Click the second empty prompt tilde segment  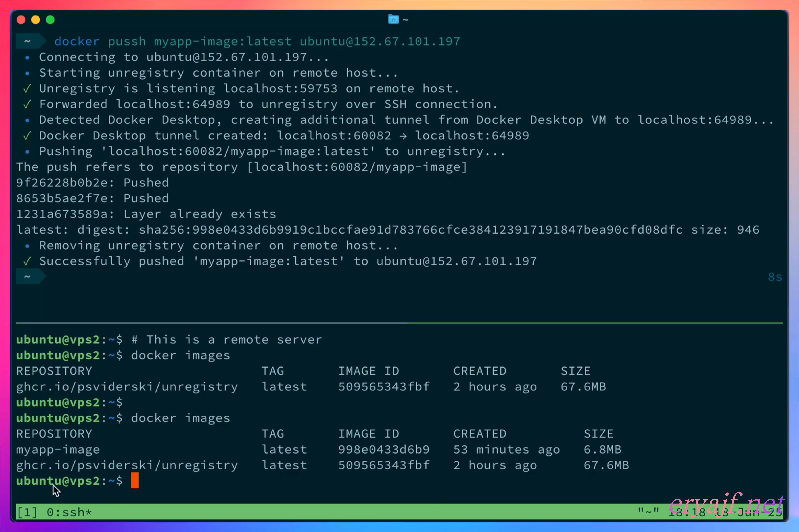[31, 277]
